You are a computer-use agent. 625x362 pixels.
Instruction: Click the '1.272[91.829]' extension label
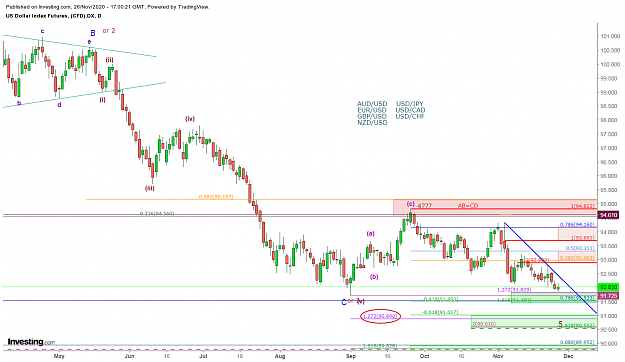pyautogui.click(x=513, y=290)
